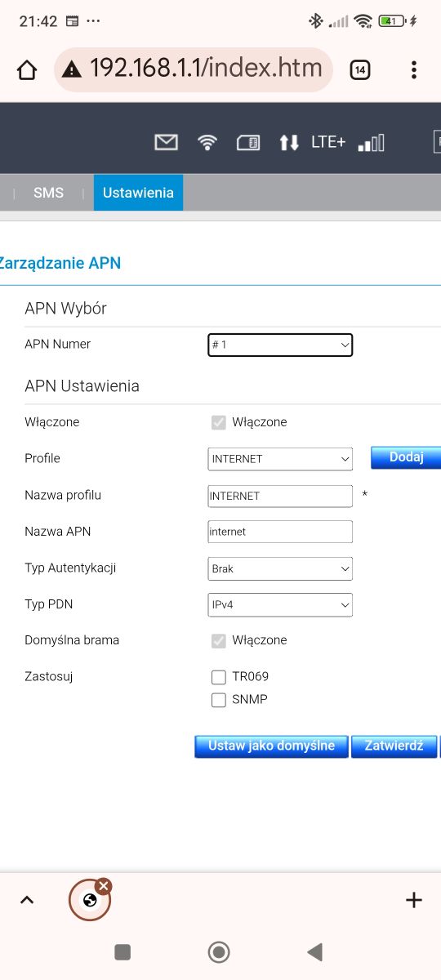Tap the circular globe tab thumbnail
Image resolution: width=441 pixels, height=980 pixels.
90,901
